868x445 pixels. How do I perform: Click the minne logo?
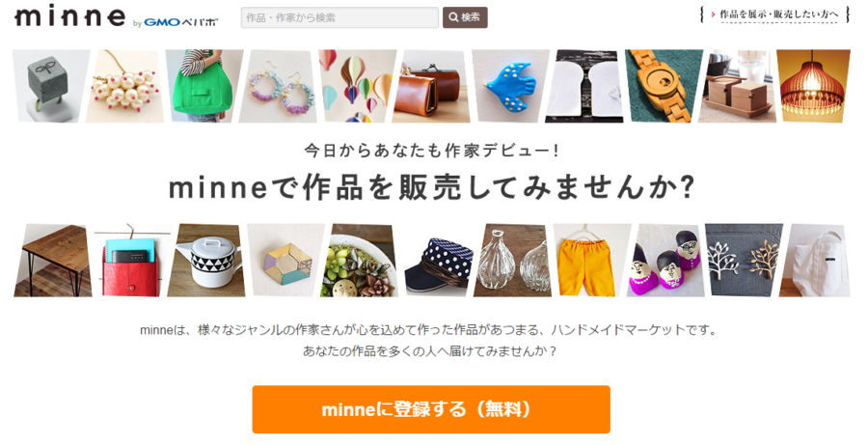pos(69,17)
